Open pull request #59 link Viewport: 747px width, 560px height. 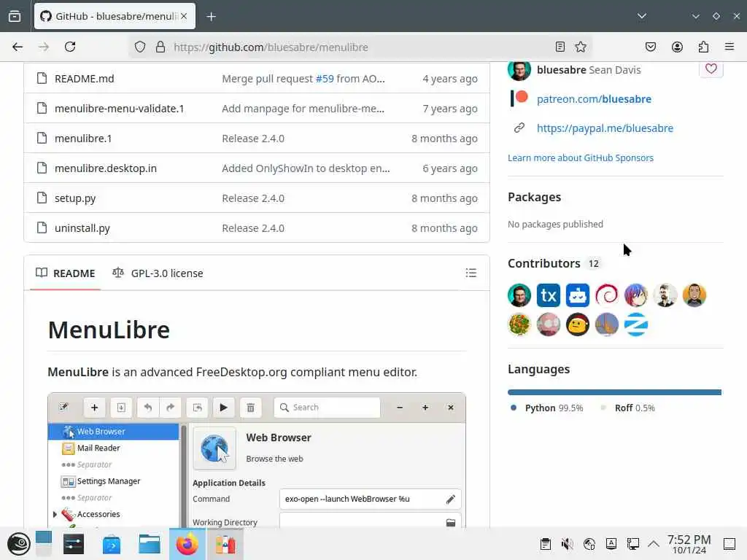(325, 79)
